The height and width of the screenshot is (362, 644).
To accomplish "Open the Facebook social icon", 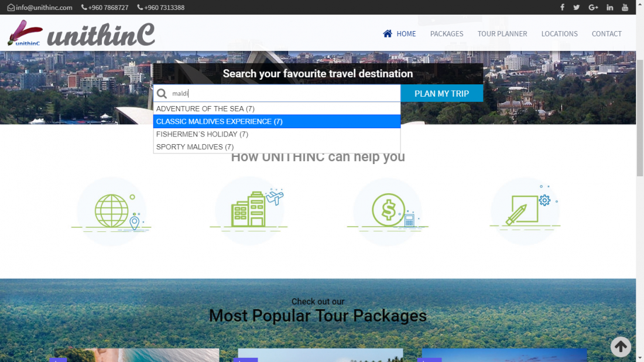I will click(562, 8).
